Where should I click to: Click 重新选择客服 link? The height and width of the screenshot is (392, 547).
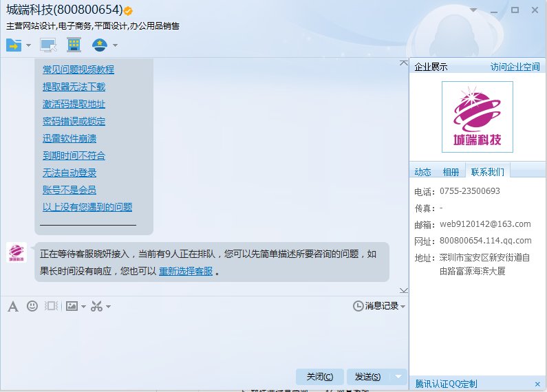coord(186,272)
